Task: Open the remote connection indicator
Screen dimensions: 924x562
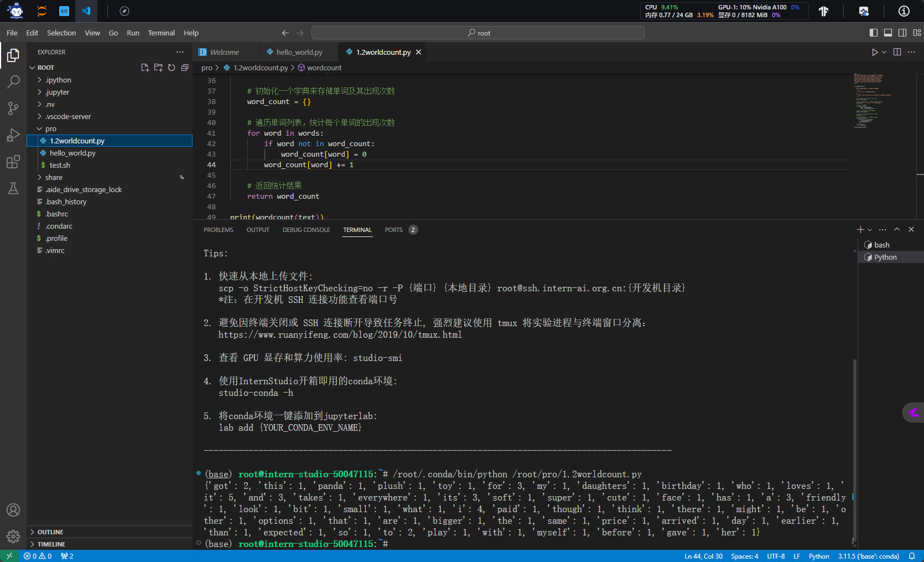Action: 9,556
